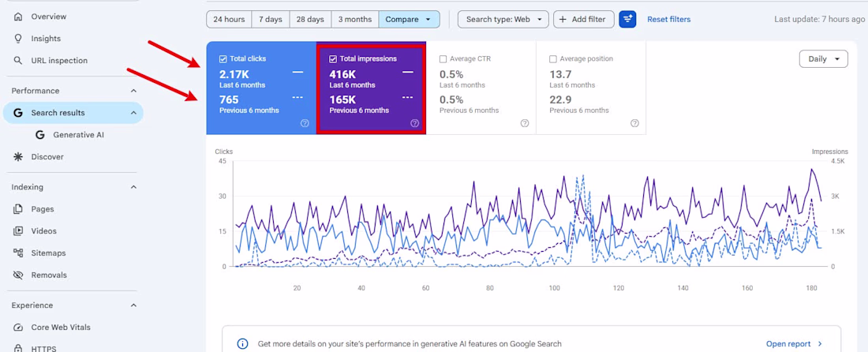Open the Daily granularity dropdown

click(823, 59)
